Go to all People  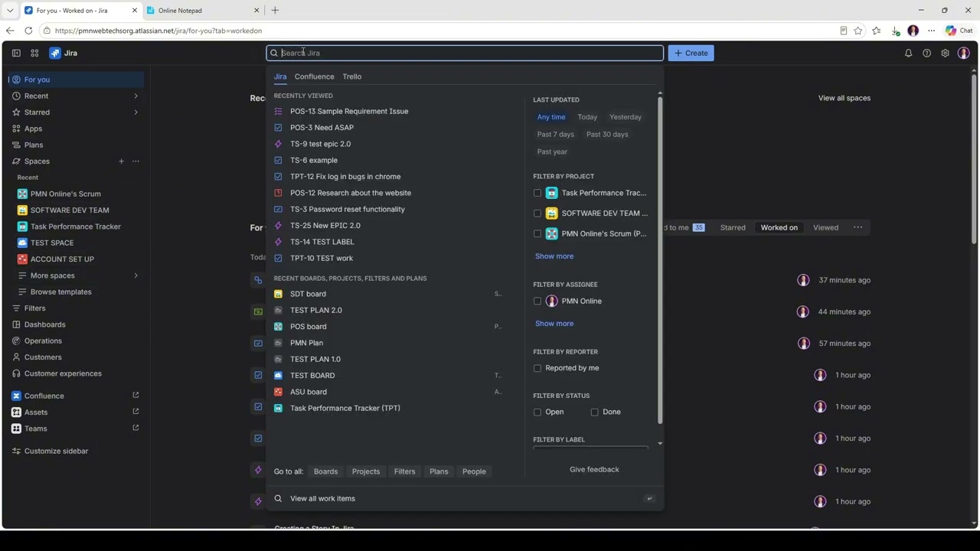click(474, 471)
